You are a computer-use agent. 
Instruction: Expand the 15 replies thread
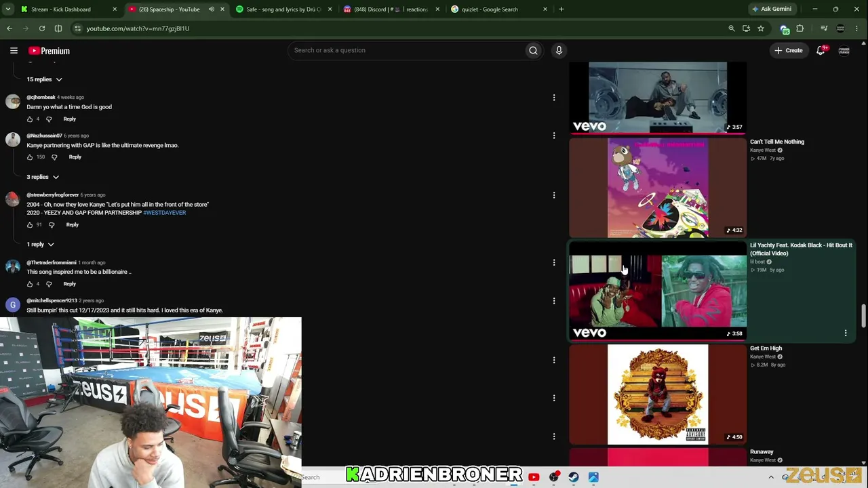44,79
